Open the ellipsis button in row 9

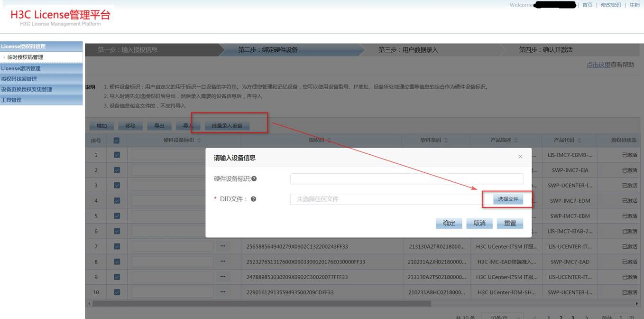point(223,277)
